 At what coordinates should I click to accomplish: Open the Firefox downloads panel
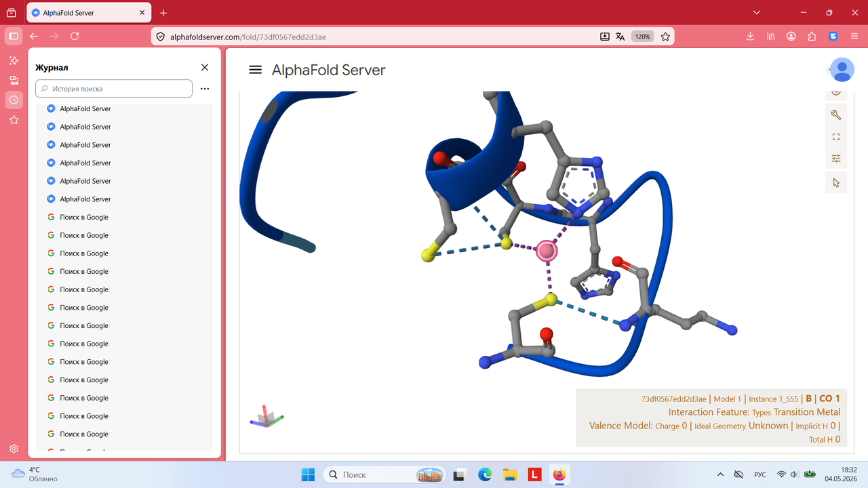(x=750, y=37)
